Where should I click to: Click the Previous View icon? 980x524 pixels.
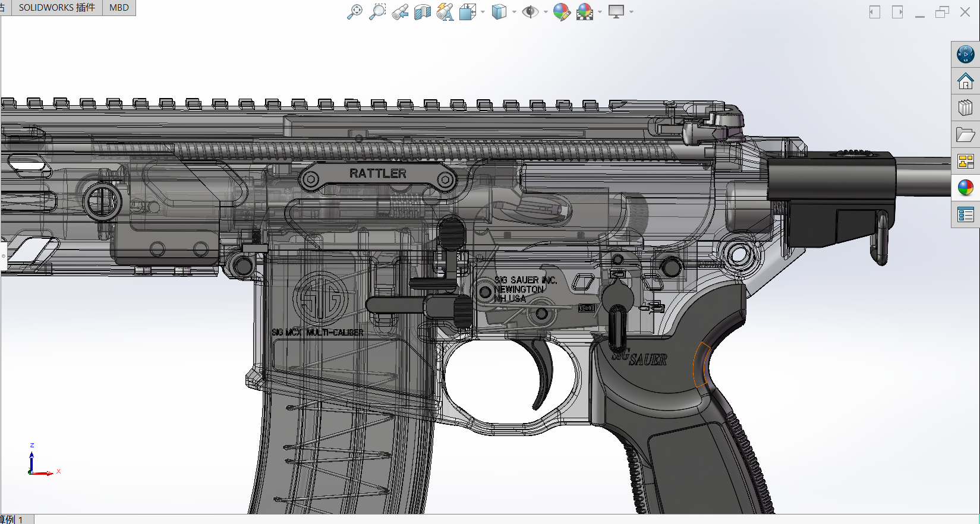click(x=400, y=11)
